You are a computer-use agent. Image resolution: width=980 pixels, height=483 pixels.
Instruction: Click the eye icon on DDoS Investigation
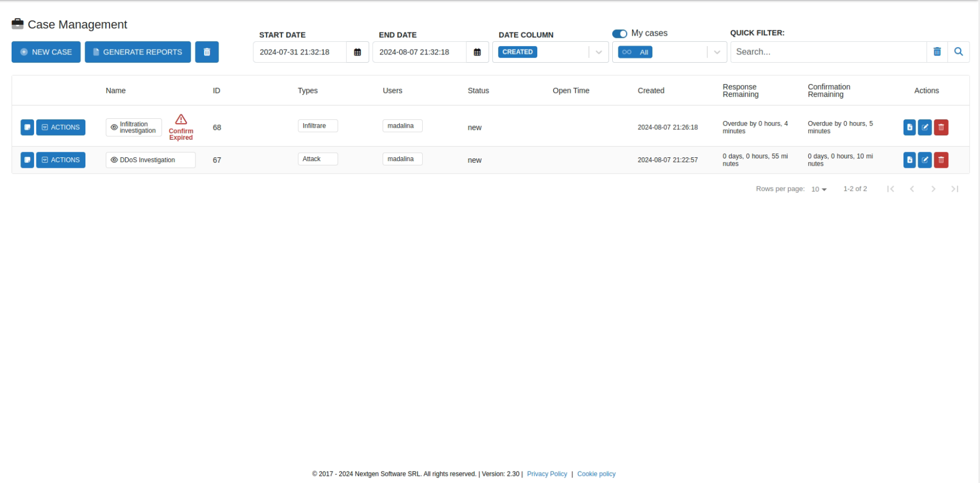(114, 160)
